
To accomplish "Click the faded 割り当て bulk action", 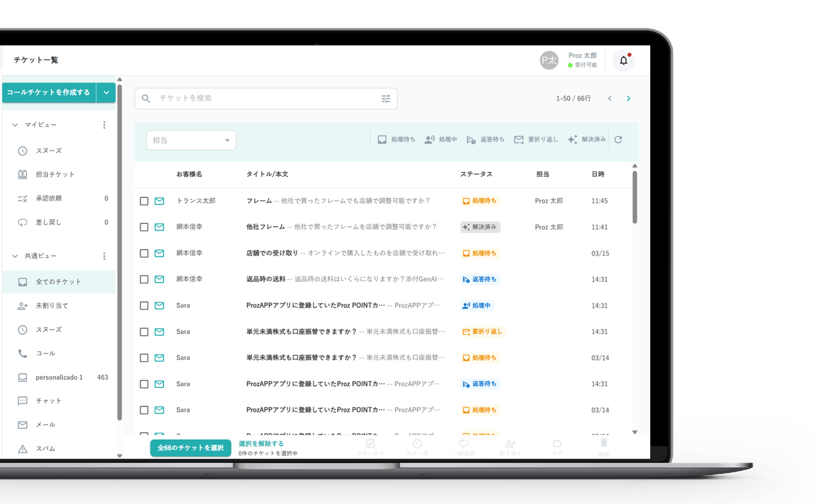I will (x=511, y=448).
